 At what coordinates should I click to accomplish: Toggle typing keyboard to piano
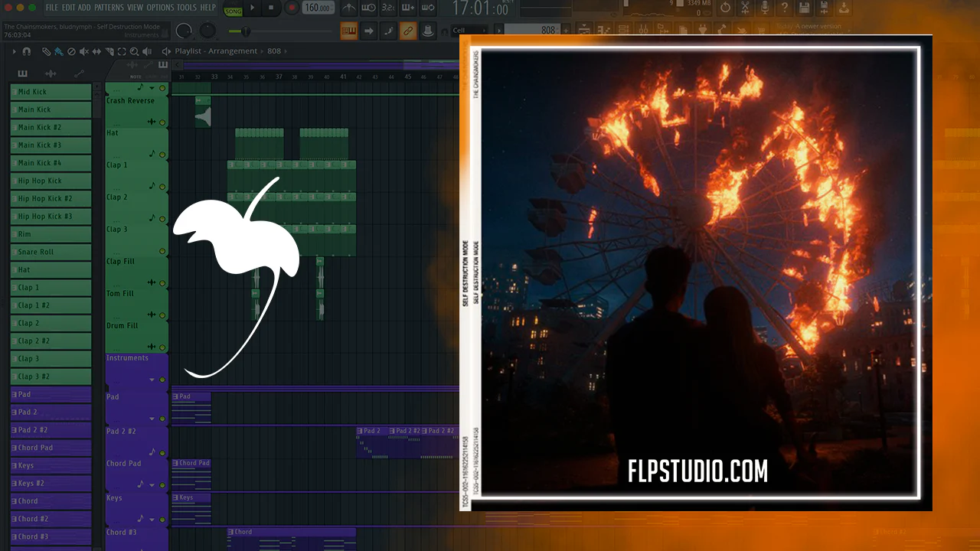pos(349,31)
